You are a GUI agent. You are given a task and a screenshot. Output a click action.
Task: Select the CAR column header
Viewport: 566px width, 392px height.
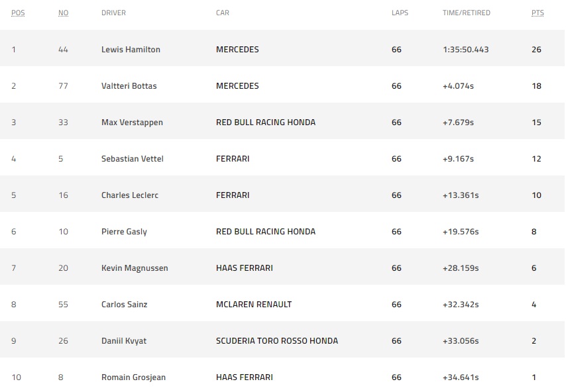tap(223, 13)
